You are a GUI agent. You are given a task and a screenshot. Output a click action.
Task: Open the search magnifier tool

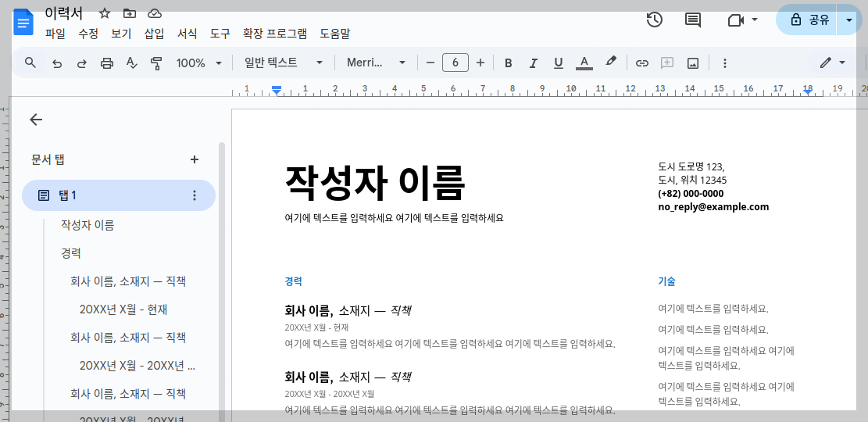pyautogui.click(x=30, y=63)
